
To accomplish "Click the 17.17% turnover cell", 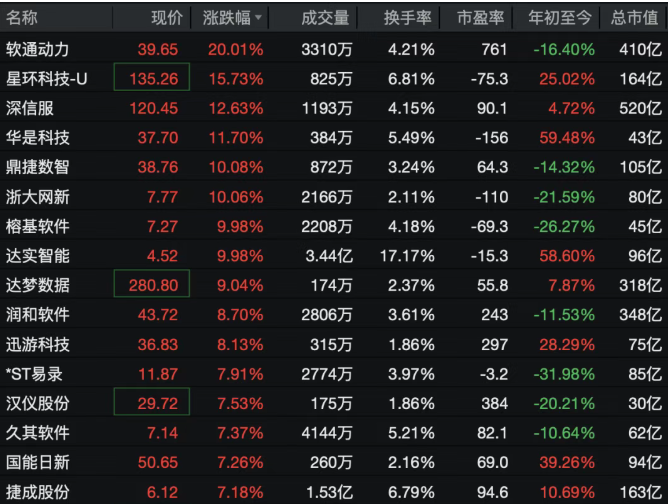I will (407, 256).
